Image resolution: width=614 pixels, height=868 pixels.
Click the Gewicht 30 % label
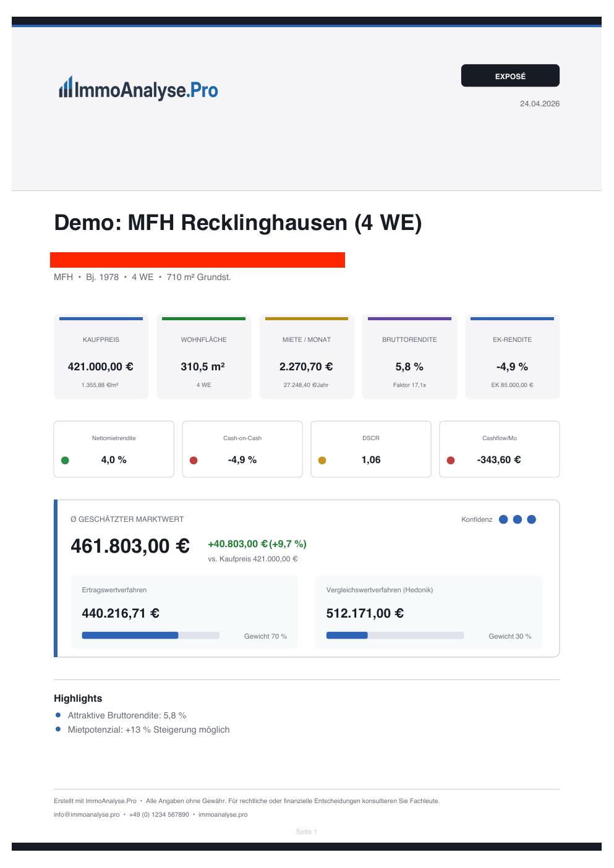coord(510,636)
